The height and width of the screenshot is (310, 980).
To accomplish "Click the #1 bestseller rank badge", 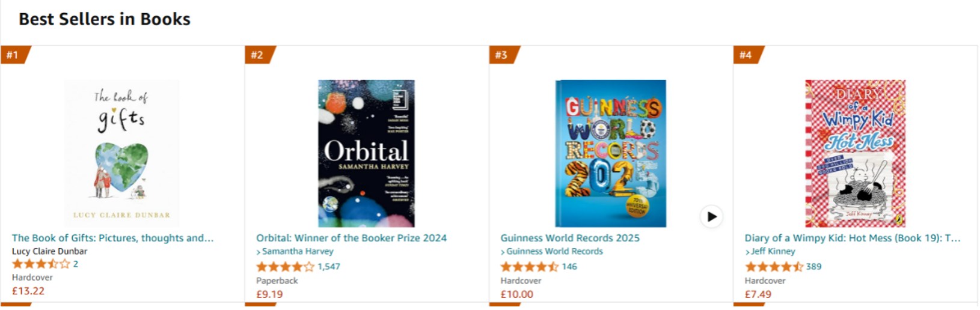I will pyautogui.click(x=13, y=55).
